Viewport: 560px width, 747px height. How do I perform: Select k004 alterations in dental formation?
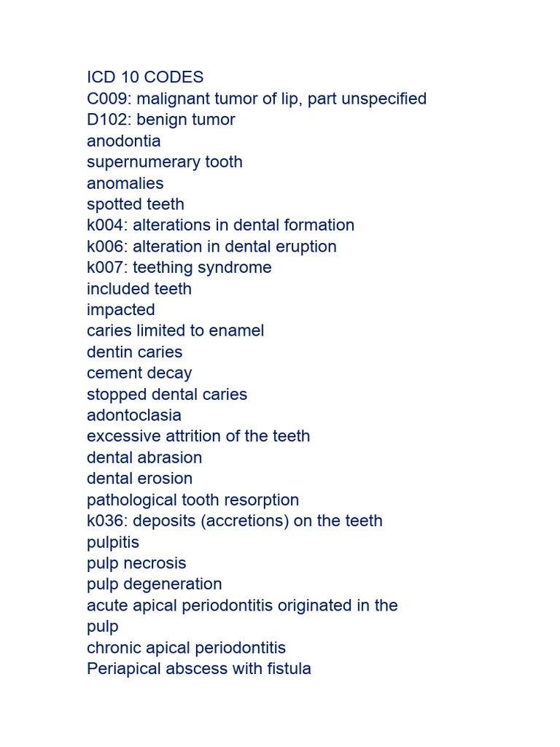tap(220, 225)
